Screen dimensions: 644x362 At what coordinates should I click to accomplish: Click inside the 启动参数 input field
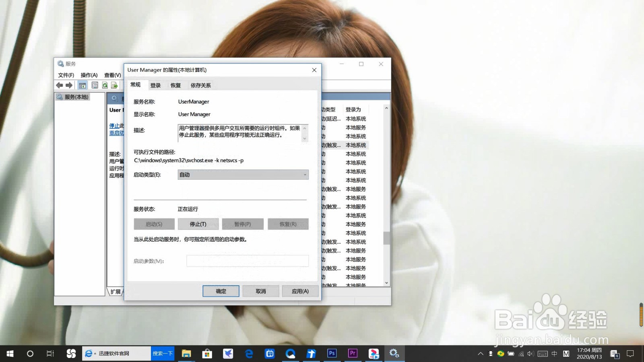247,261
